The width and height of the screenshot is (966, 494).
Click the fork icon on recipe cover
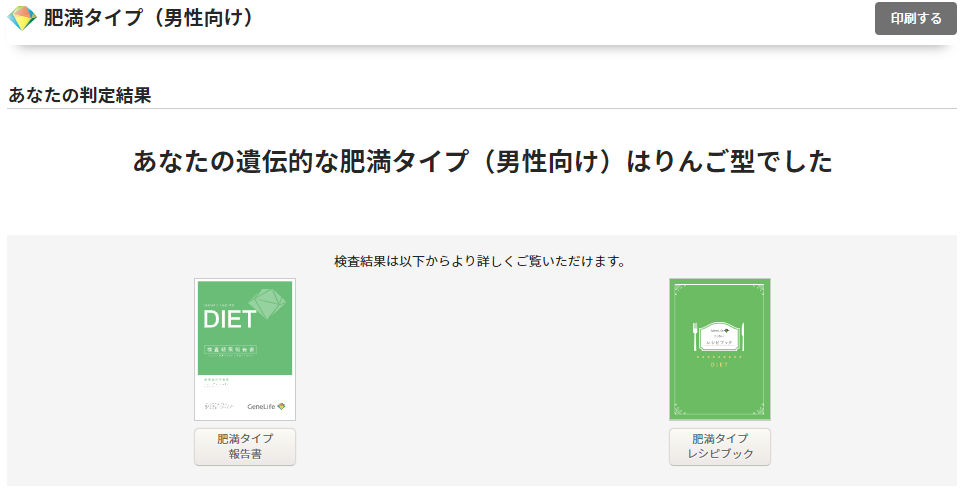(696, 336)
